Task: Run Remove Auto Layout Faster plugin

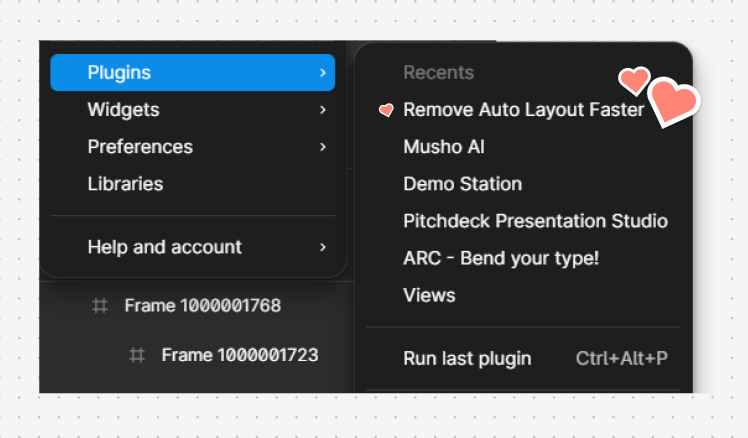Action: click(523, 110)
